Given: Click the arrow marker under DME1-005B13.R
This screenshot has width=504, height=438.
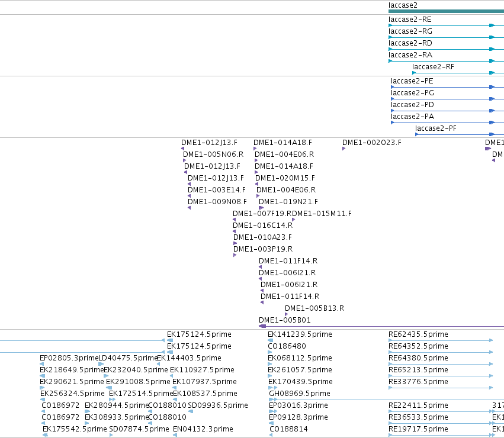Looking at the screenshot, I should [287, 314].
